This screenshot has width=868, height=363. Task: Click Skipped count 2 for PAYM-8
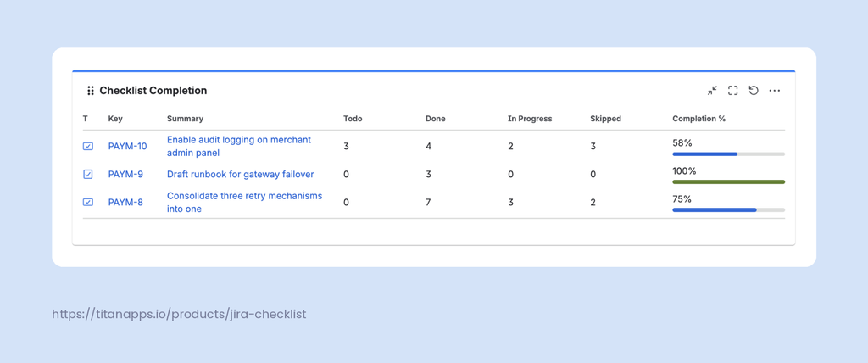593,203
